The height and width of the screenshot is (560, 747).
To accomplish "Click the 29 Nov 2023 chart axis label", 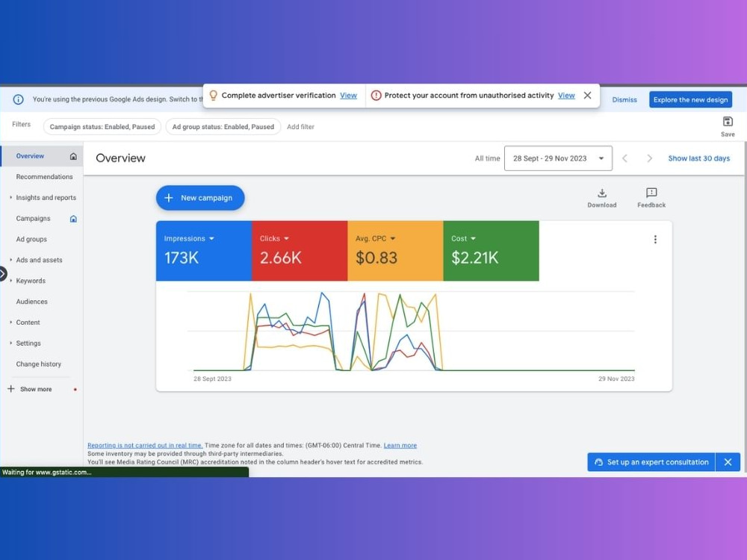I will click(x=616, y=379).
